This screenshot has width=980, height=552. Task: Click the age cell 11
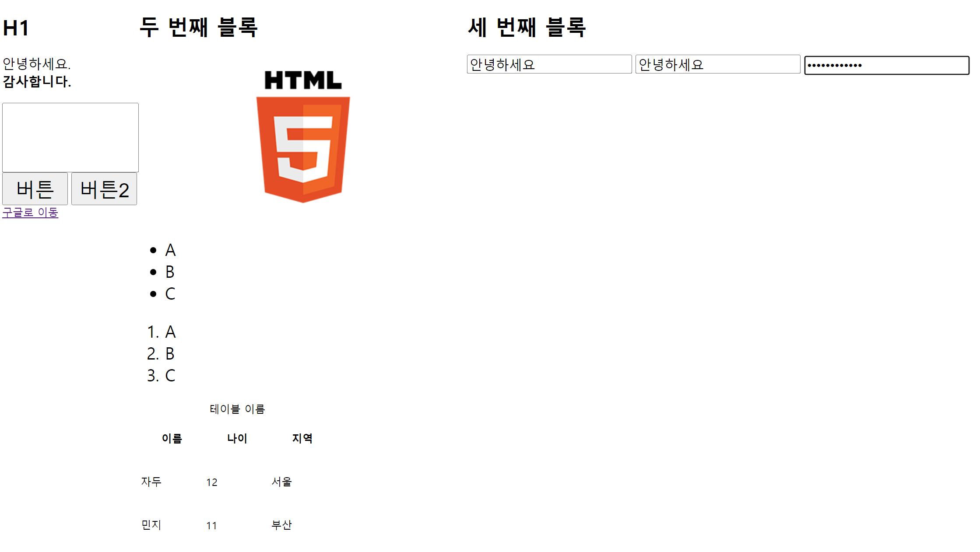[212, 525]
